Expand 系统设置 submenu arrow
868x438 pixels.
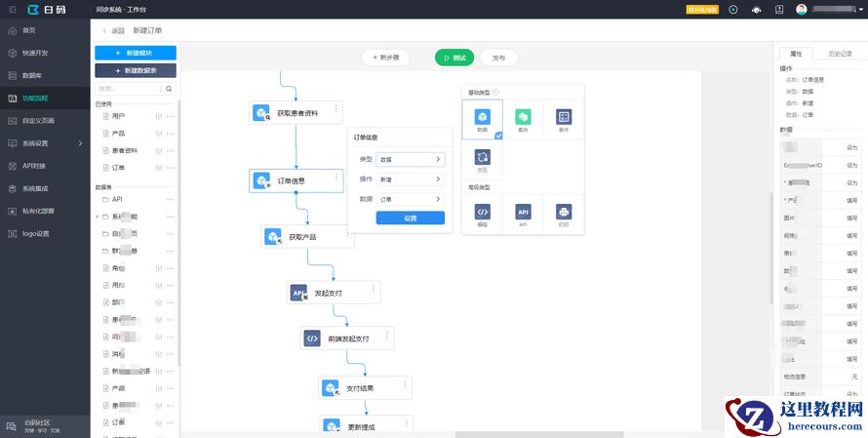tap(80, 143)
